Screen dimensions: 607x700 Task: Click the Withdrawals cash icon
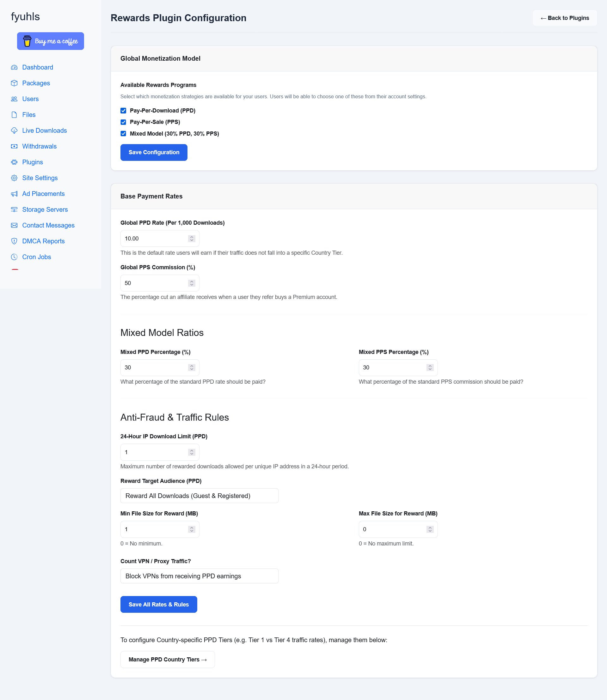tap(14, 146)
